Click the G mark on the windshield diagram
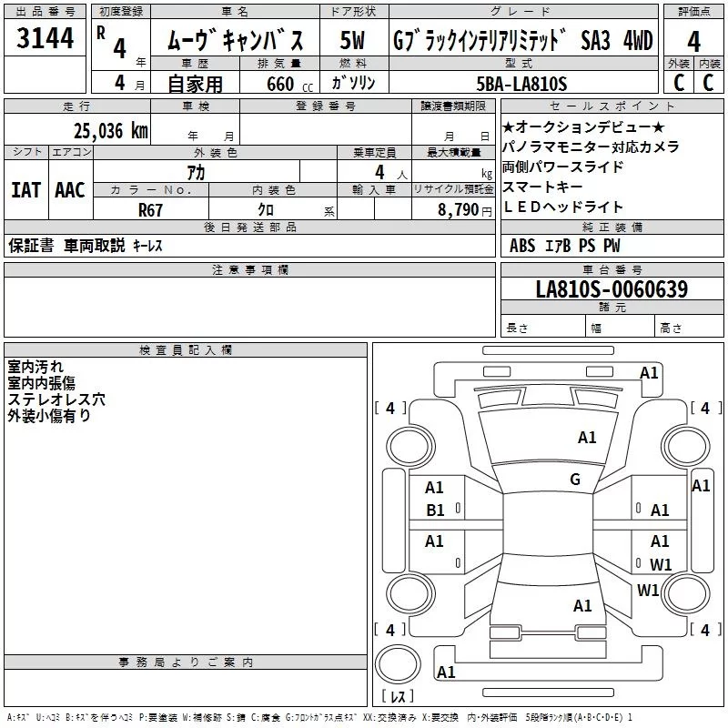Viewport: 728px width, 728px height. click(575, 479)
